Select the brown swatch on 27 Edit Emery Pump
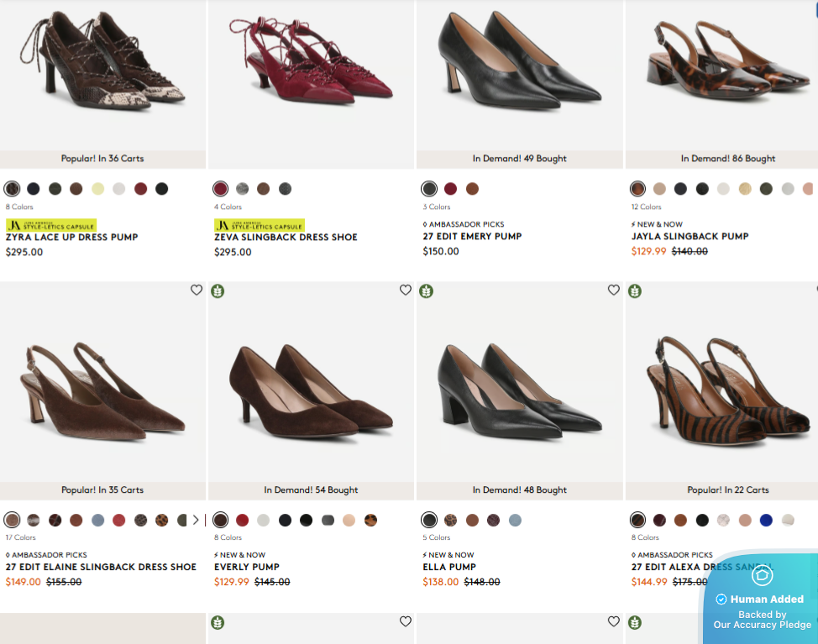This screenshot has width=818, height=644. click(472, 189)
